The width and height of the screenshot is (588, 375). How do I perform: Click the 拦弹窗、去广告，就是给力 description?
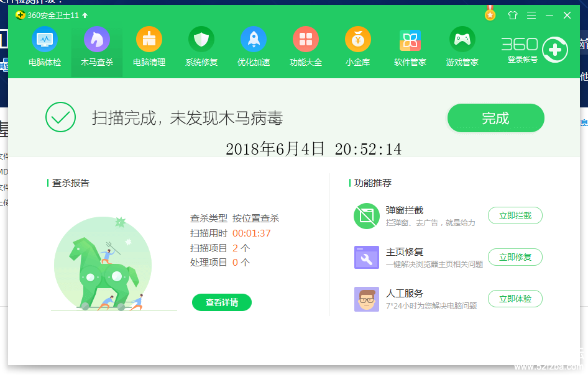[x=431, y=223]
